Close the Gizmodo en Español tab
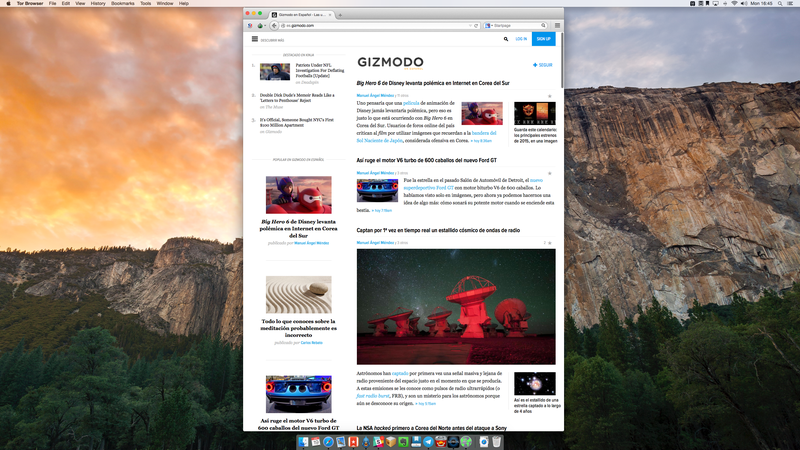Viewport: 800px width, 450px height. (330, 15)
